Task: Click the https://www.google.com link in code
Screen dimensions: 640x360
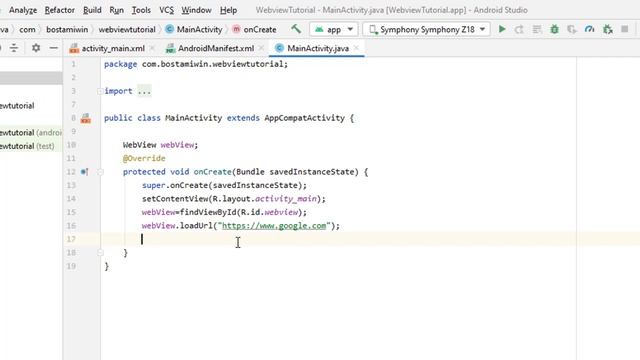Action: coord(274,226)
